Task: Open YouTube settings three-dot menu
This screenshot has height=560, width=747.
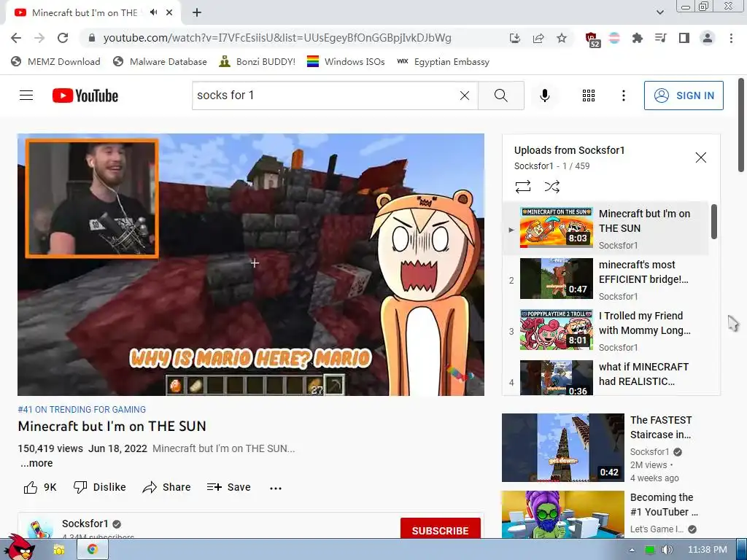Action: point(623,96)
